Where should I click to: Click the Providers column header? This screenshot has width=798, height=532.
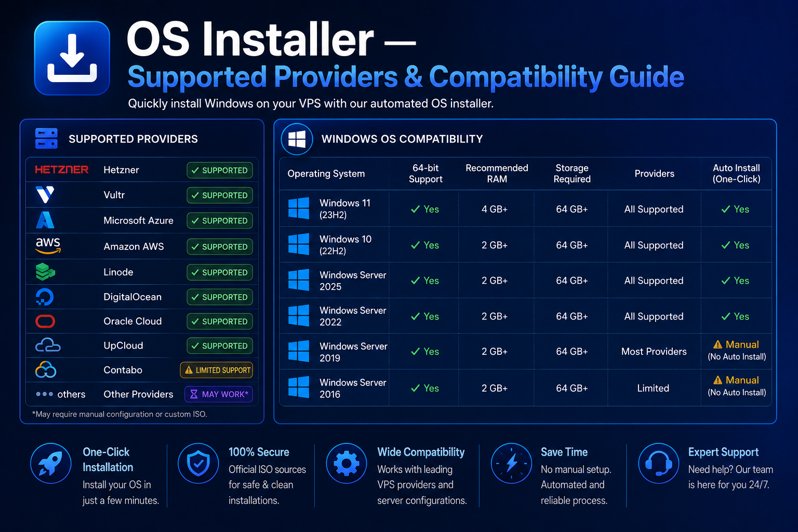click(655, 174)
